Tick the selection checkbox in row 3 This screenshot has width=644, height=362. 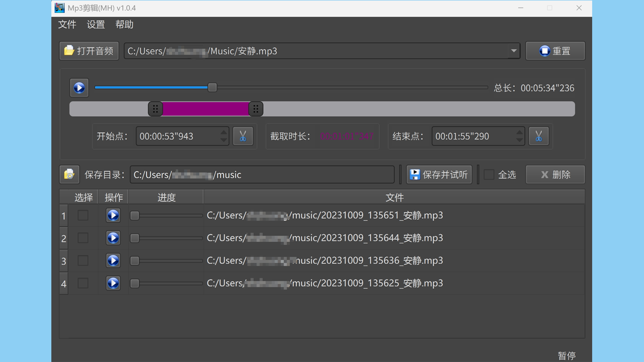83,260
